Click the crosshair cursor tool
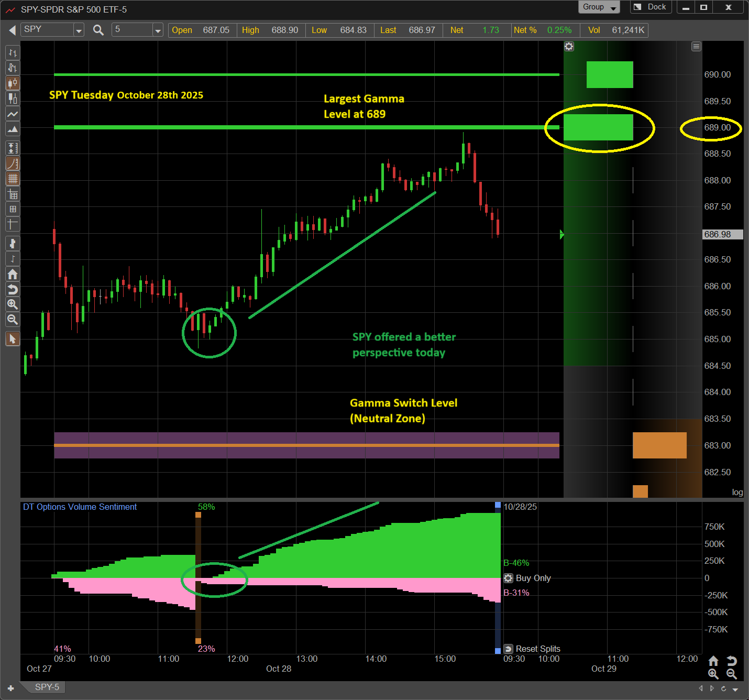Viewport: 749px width, 700px height. click(13, 224)
